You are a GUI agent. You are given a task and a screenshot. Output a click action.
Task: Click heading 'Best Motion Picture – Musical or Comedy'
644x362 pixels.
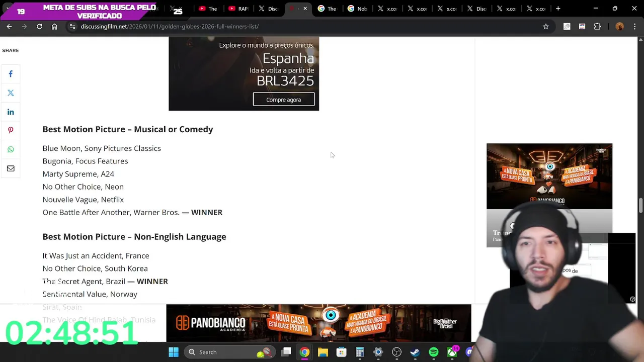coord(128,129)
